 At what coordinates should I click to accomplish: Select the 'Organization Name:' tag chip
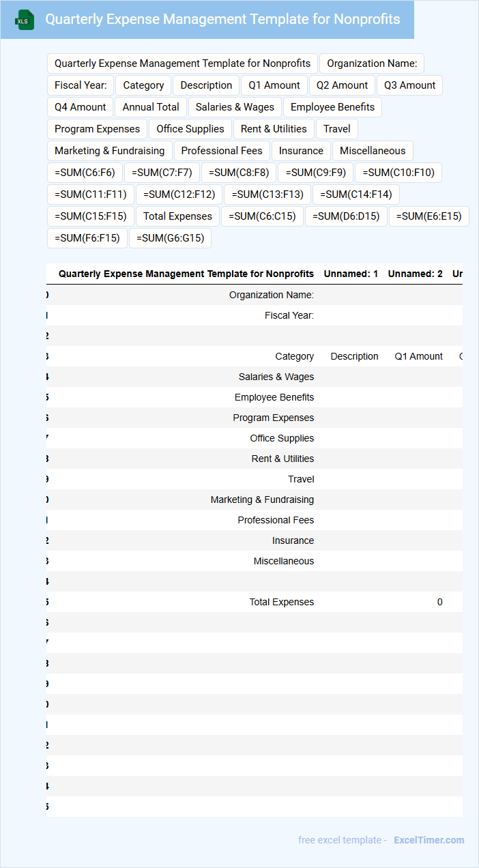pyautogui.click(x=372, y=63)
